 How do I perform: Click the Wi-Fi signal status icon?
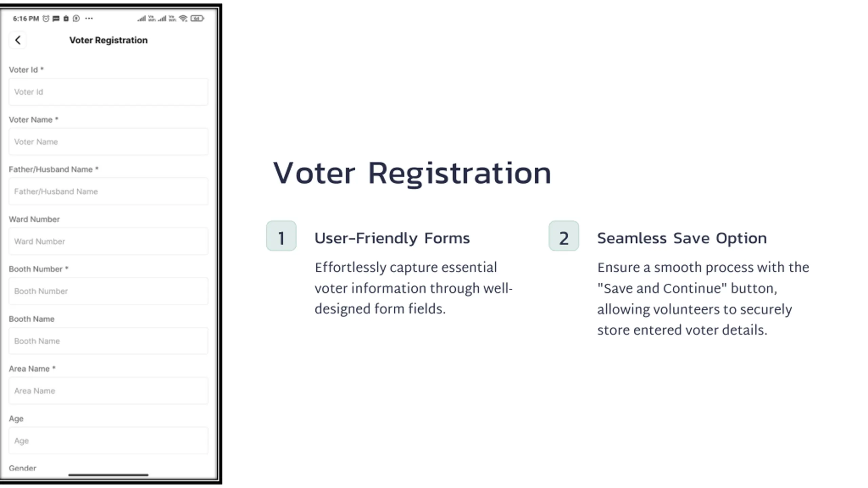tap(183, 19)
